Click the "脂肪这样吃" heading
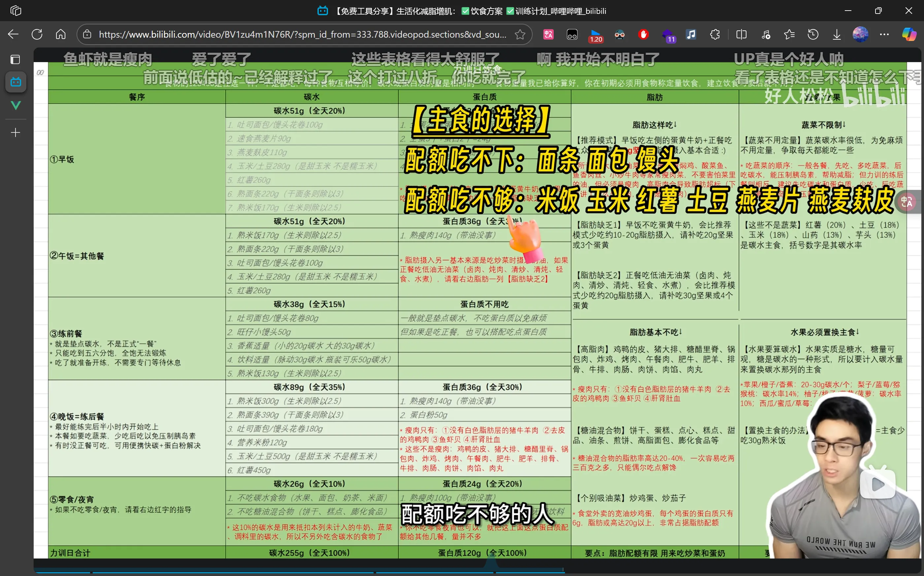The height and width of the screenshot is (576, 924). click(655, 125)
